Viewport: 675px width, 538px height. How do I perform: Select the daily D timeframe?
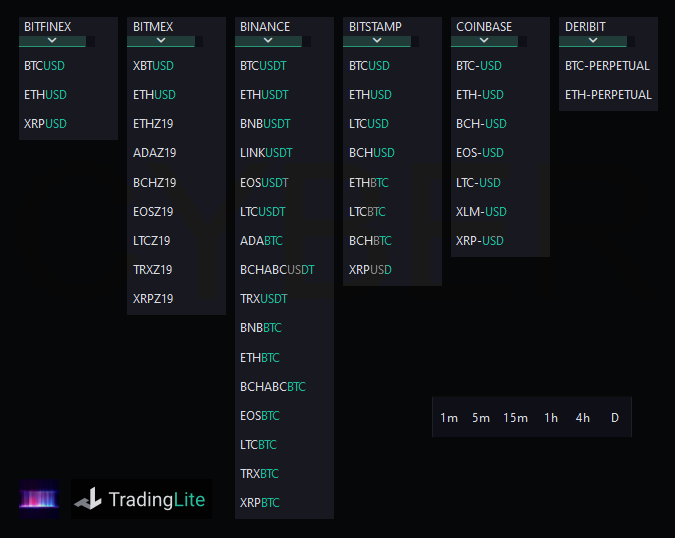pos(614,418)
